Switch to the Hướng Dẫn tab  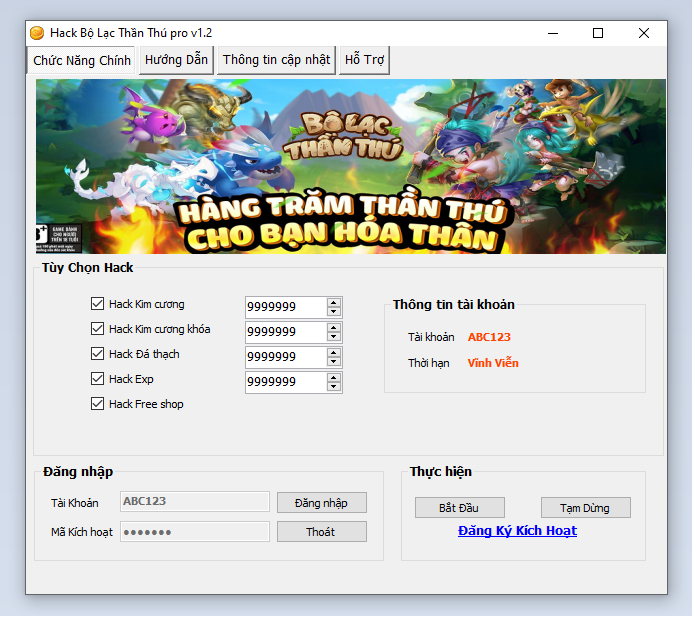tap(176, 60)
